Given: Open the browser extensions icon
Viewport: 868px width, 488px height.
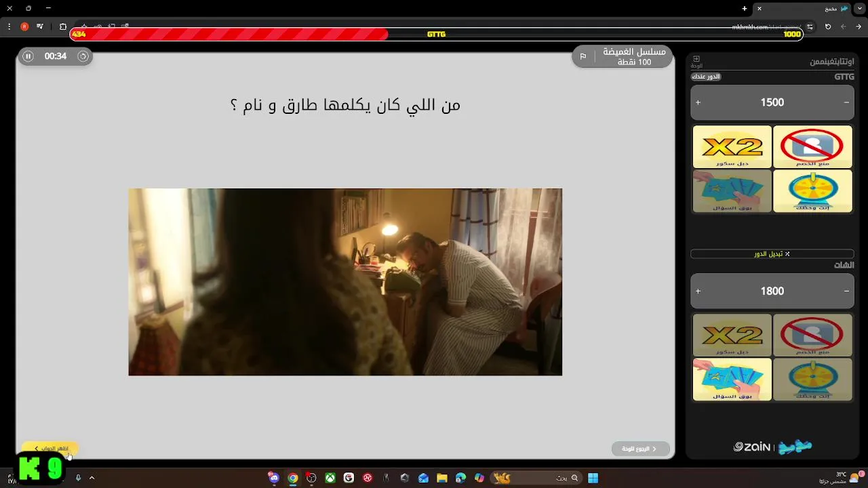Looking at the screenshot, I should coord(63,26).
